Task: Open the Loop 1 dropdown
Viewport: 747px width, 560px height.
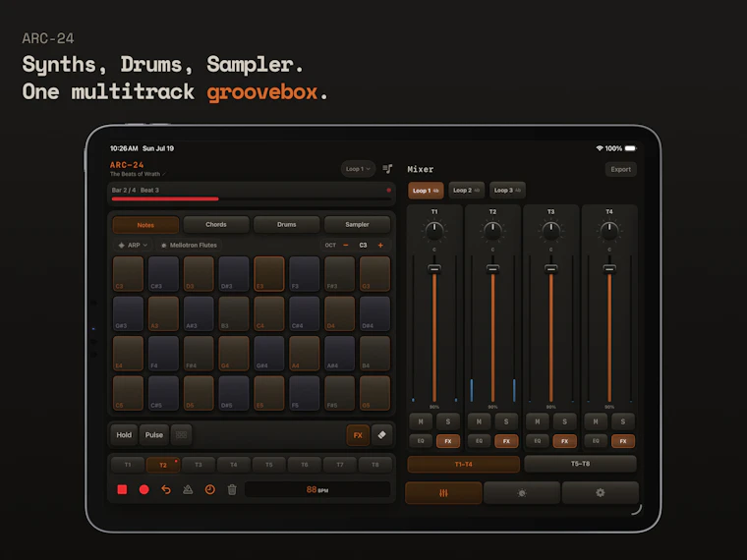Action: tap(358, 169)
